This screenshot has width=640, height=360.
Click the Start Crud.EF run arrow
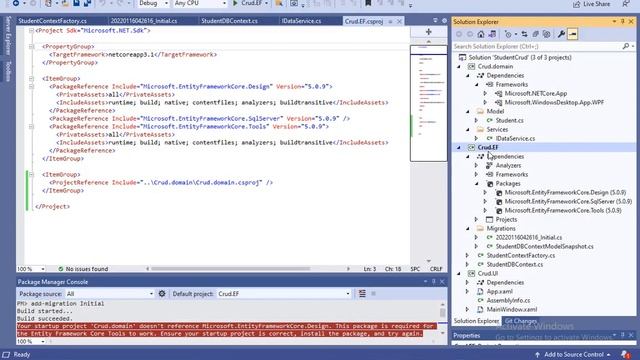[x=236, y=3]
